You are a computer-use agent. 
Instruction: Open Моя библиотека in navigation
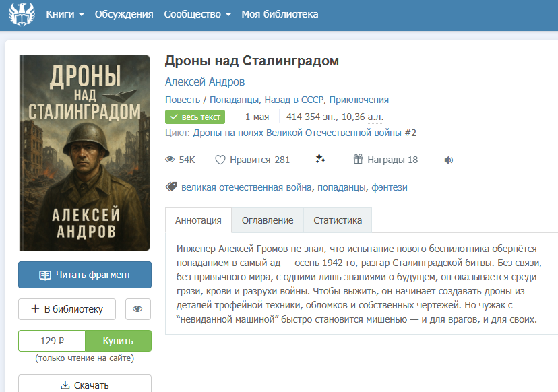click(x=280, y=14)
